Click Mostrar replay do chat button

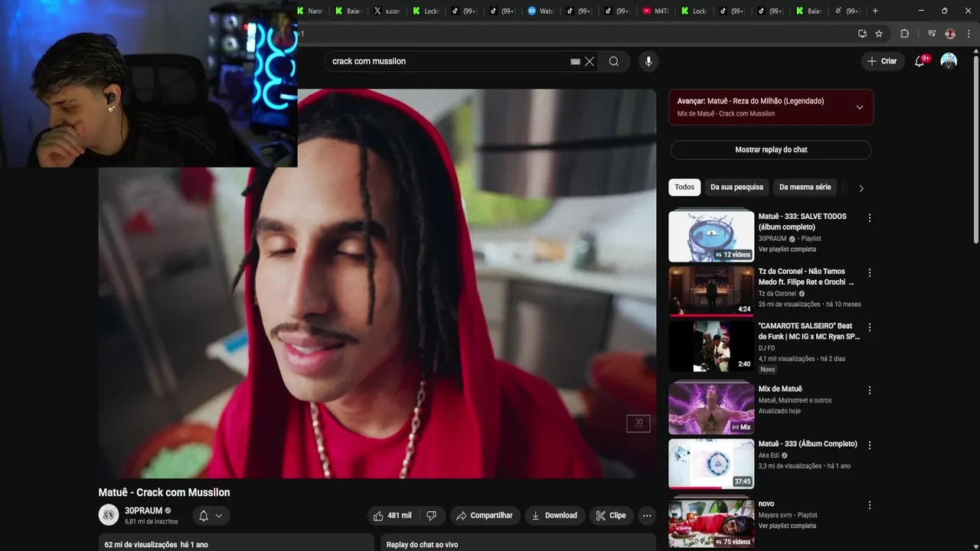771,150
